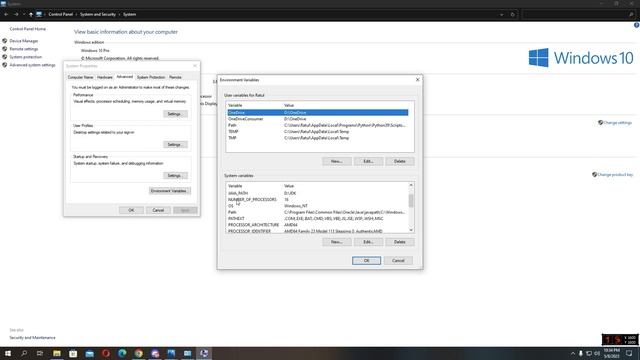The image size is (640, 360).
Task: Open Control Panel Home link
Action: click(28, 29)
